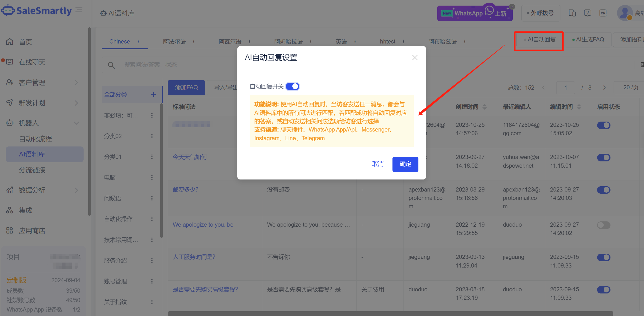Open the 20/页 page size dropdown

click(630, 88)
